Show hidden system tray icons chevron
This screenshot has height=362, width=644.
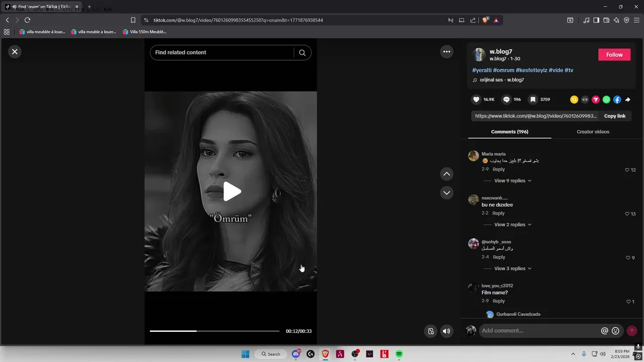pyautogui.click(x=573, y=354)
